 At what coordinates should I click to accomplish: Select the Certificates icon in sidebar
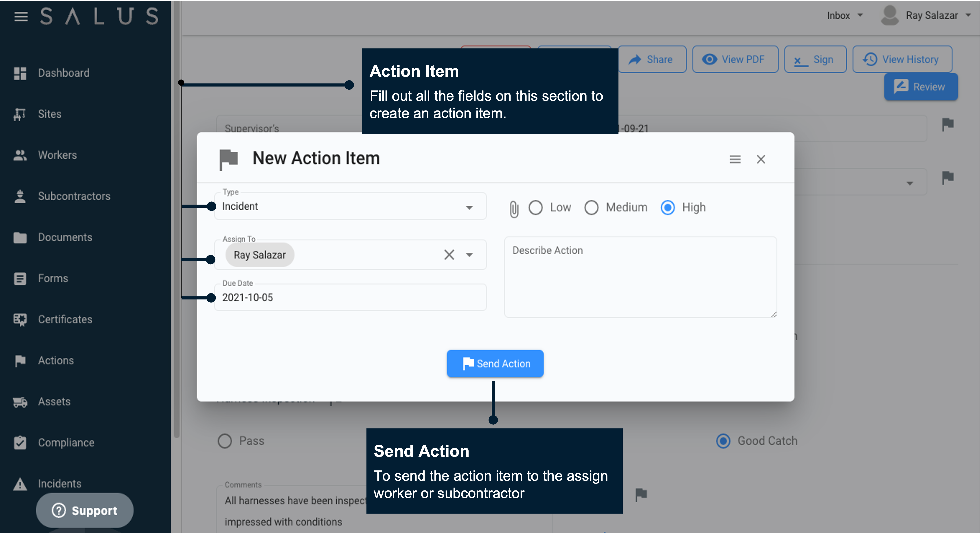pyautogui.click(x=20, y=320)
